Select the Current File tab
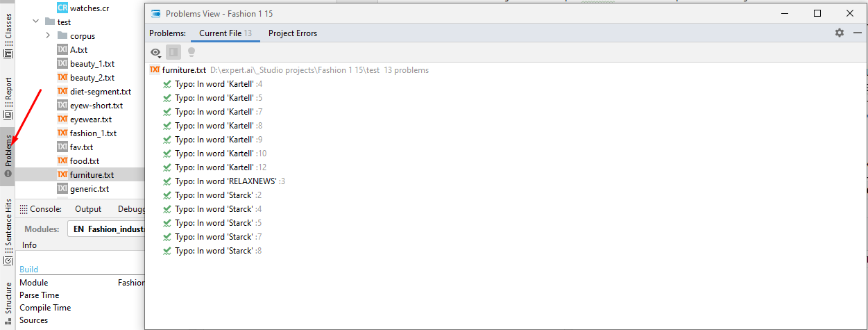This screenshot has height=330, width=868. point(225,33)
